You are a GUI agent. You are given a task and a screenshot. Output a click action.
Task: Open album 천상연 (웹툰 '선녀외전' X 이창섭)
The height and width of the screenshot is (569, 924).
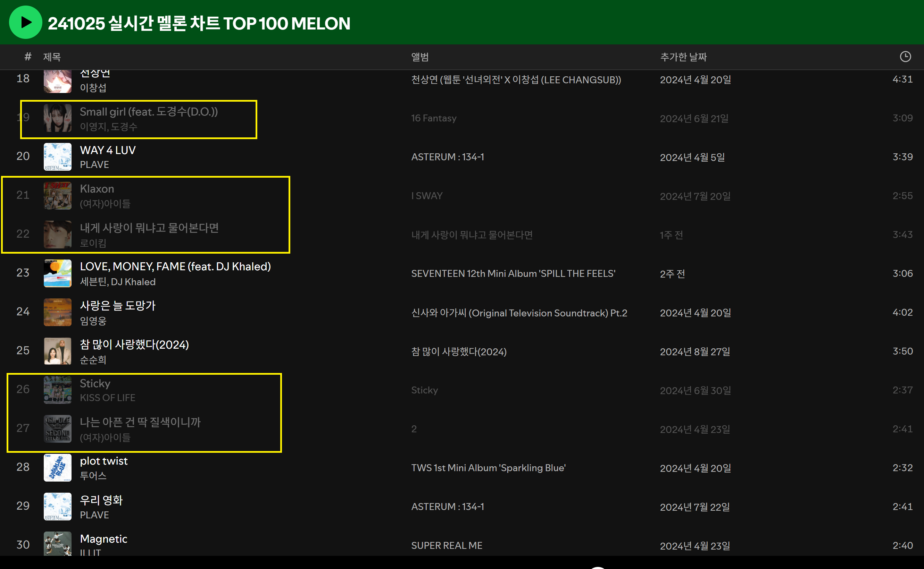tap(516, 80)
